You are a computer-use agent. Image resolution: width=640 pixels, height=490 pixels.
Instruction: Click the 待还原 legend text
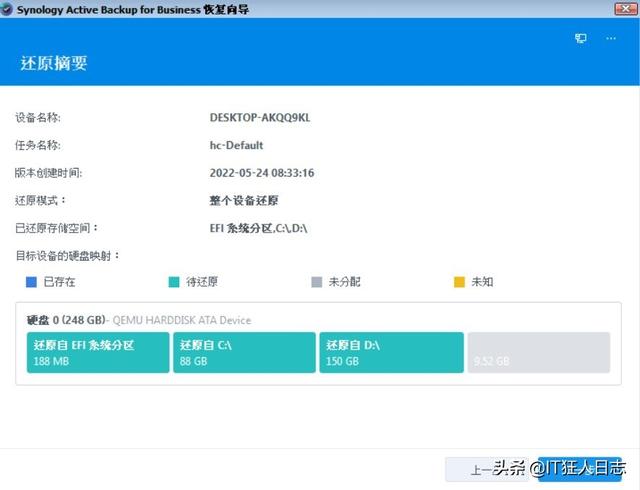(x=202, y=282)
